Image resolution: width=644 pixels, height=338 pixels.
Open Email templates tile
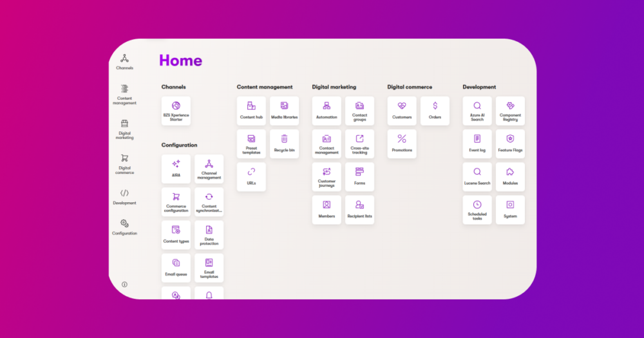(x=209, y=268)
